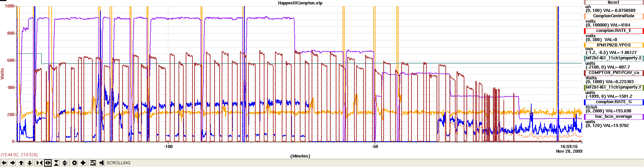
Task: Click the HappexIIICompton.stp graph title
Action: click(x=300, y=3)
